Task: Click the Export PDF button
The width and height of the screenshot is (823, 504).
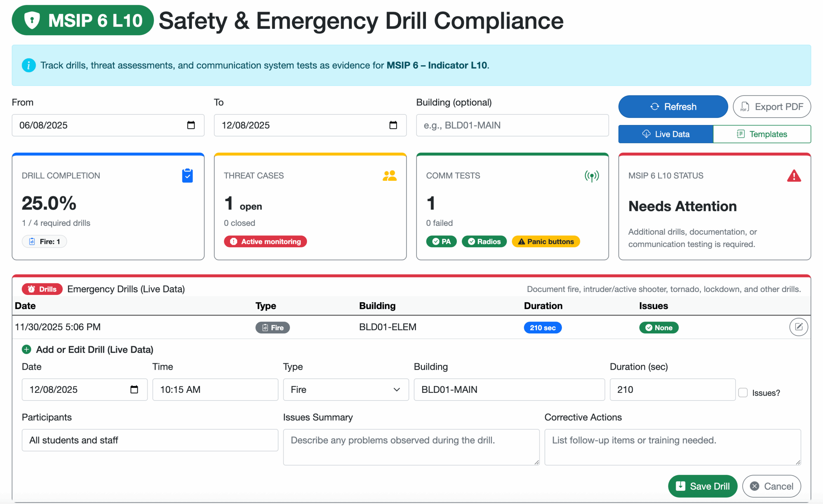Action: pos(772,106)
